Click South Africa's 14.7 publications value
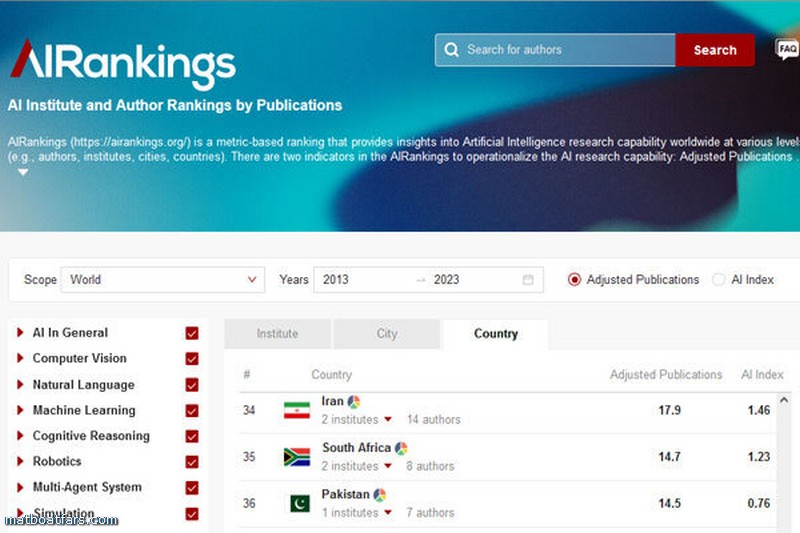The width and height of the screenshot is (800, 533). click(669, 456)
